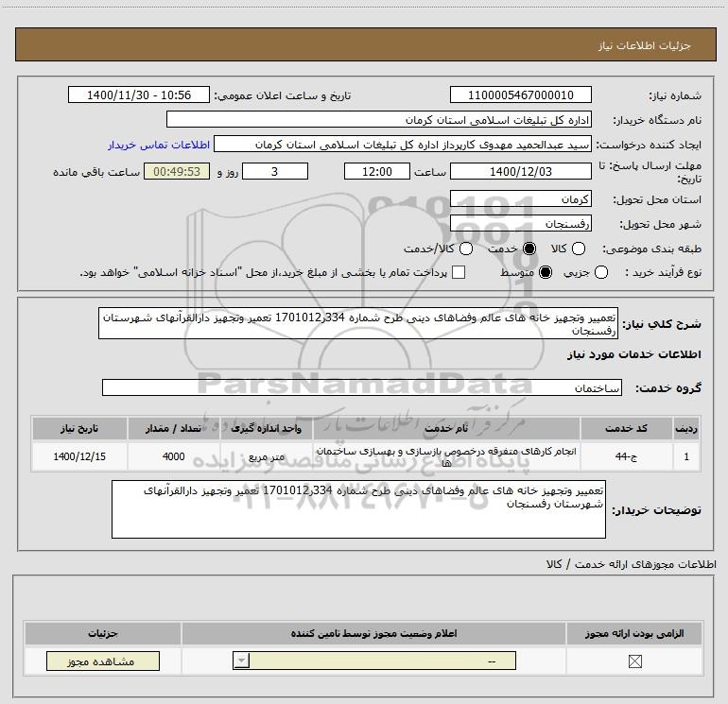This screenshot has width=728, height=704.
Task: Click service code cell ج-44
Action: (x=626, y=456)
